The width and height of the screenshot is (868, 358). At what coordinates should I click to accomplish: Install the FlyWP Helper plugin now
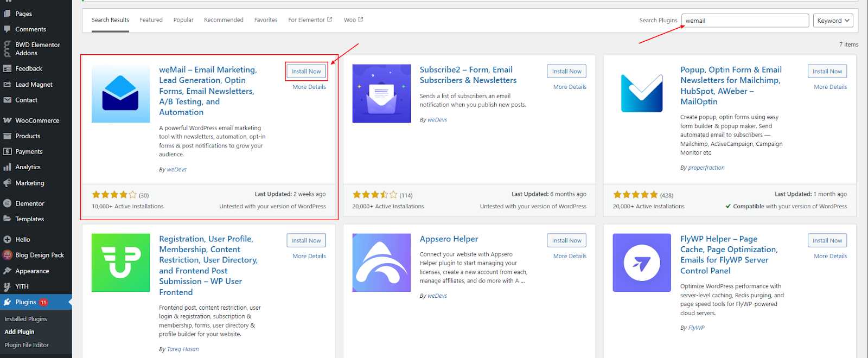click(x=827, y=241)
